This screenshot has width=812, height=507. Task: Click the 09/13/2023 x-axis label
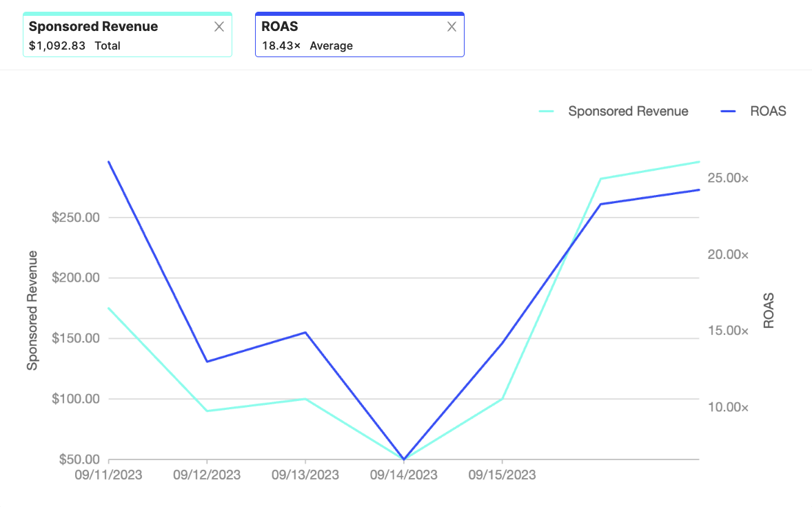coord(305,475)
